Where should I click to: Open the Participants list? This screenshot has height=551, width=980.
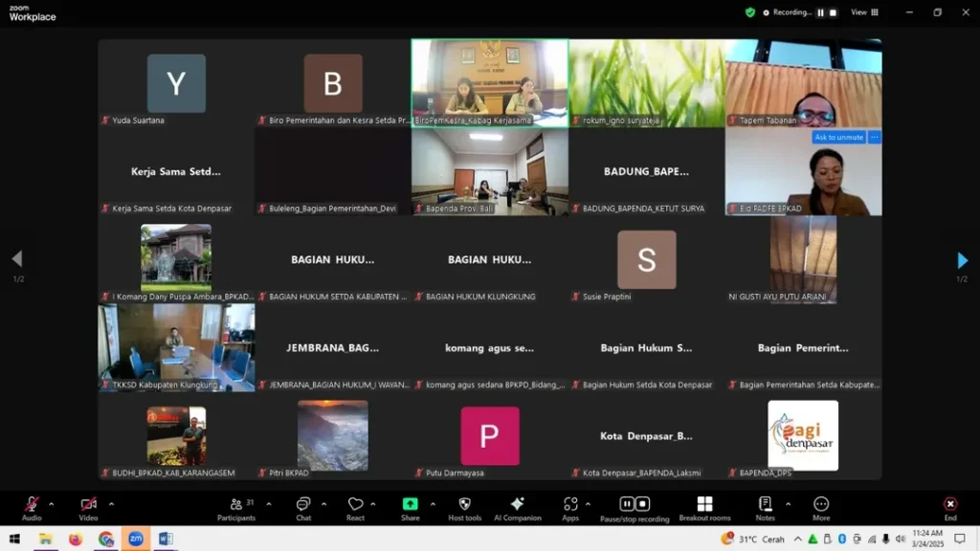[x=236, y=508]
